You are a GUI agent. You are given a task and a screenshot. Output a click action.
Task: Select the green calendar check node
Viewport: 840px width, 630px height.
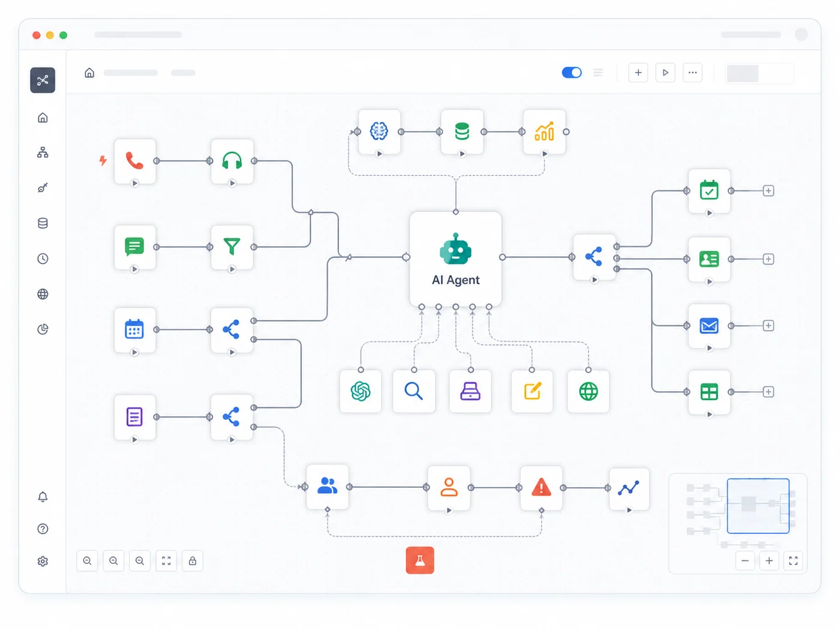709,191
